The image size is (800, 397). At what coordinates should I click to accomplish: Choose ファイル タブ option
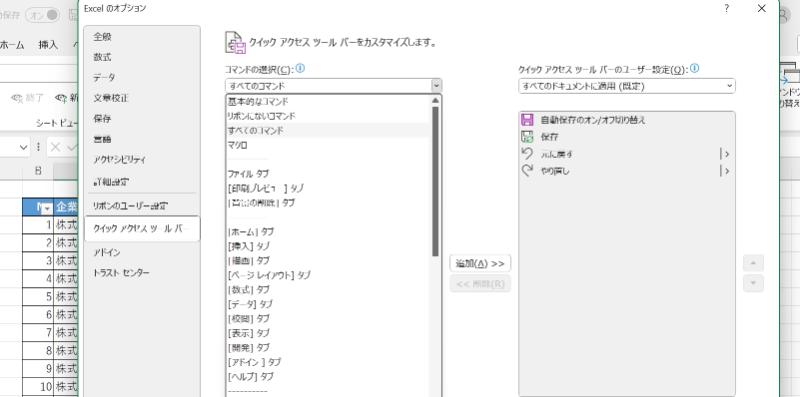(329, 174)
